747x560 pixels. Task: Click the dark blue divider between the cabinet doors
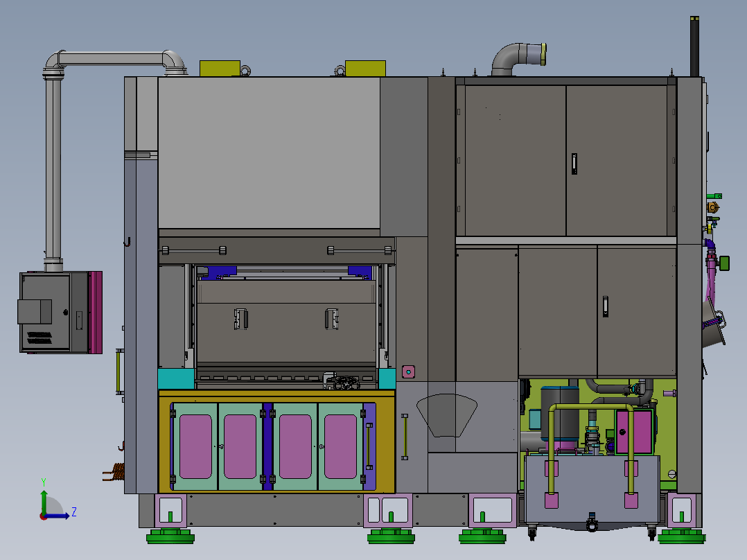267,446
